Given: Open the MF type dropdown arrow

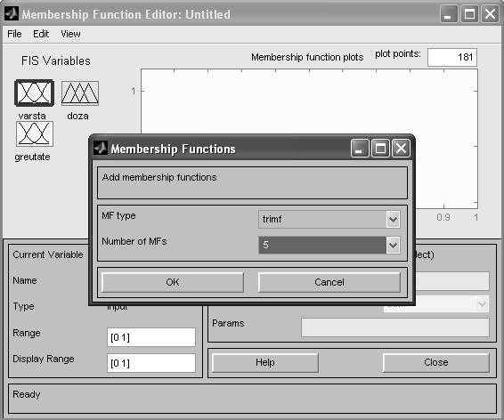Looking at the screenshot, I should [393, 220].
